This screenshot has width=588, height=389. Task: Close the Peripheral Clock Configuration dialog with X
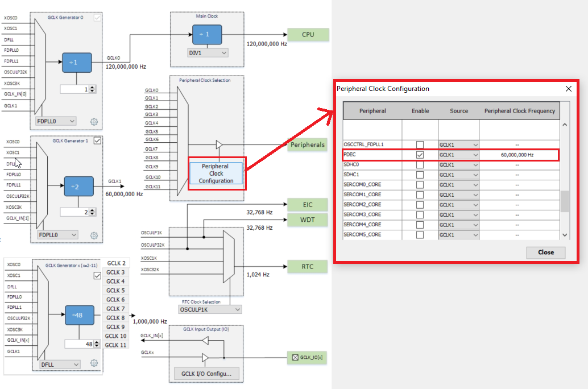pos(568,89)
